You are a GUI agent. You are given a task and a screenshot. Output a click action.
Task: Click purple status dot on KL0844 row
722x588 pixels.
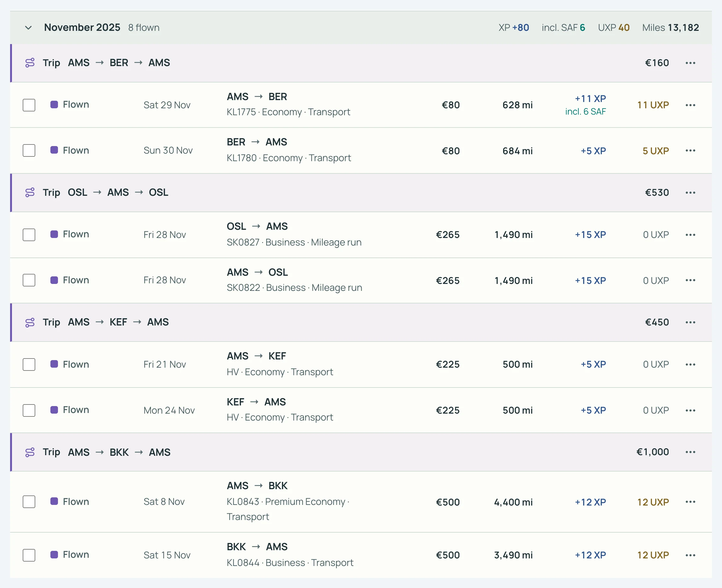(54, 554)
